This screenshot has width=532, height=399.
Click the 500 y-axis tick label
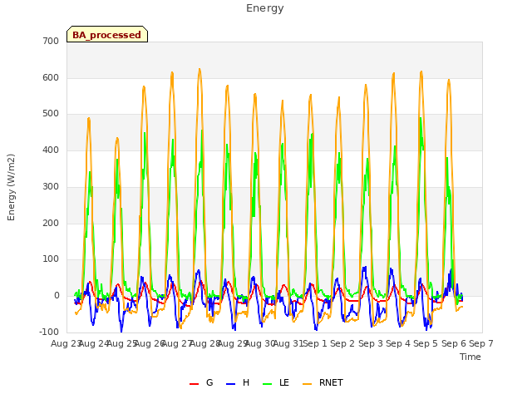51,114
